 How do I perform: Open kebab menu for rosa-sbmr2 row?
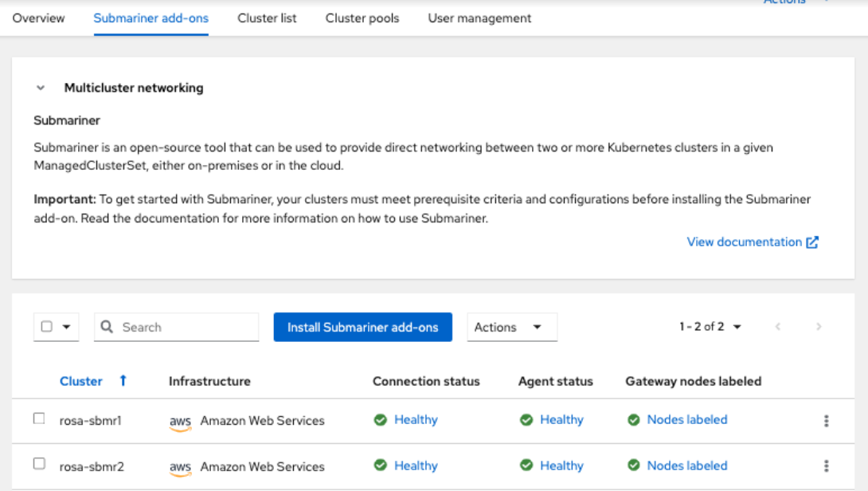[x=826, y=466]
